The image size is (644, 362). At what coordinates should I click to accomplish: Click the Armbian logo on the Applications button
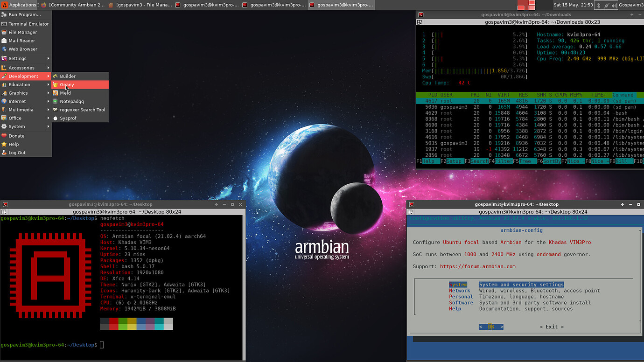5,5
